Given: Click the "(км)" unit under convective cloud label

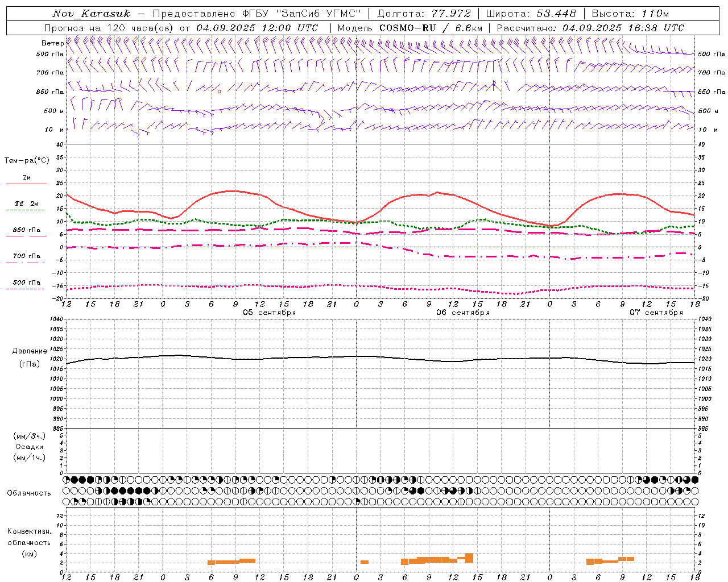Looking at the screenshot, I should [x=29, y=554].
